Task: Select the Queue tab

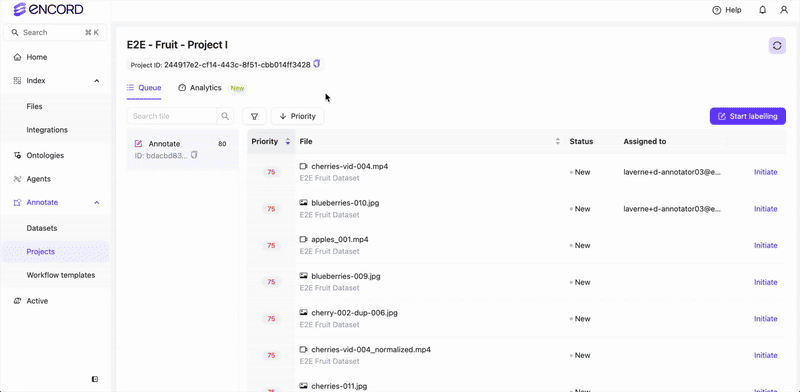Action: [x=144, y=88]
